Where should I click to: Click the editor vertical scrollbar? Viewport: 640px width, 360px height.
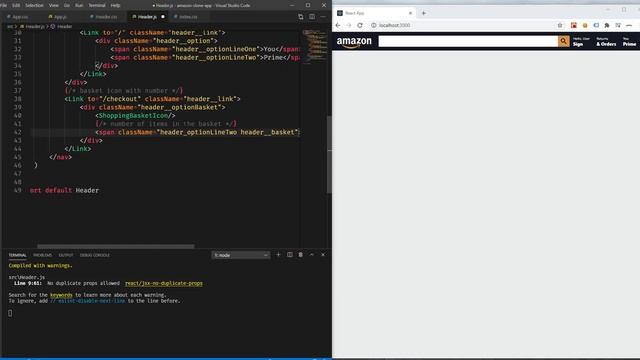329,154
